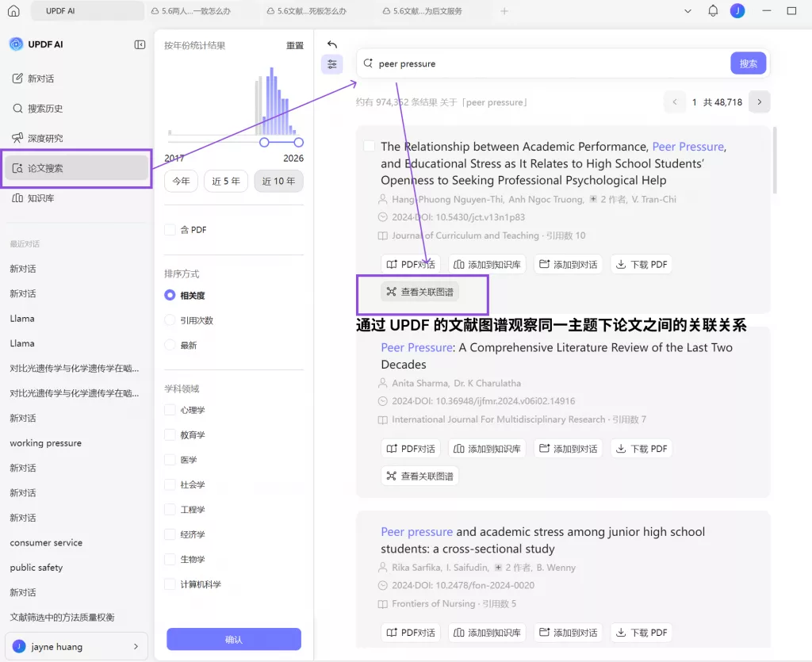Collapse the sidebar with the panel icon
The image size is (812, 662).
pos(140,44)
